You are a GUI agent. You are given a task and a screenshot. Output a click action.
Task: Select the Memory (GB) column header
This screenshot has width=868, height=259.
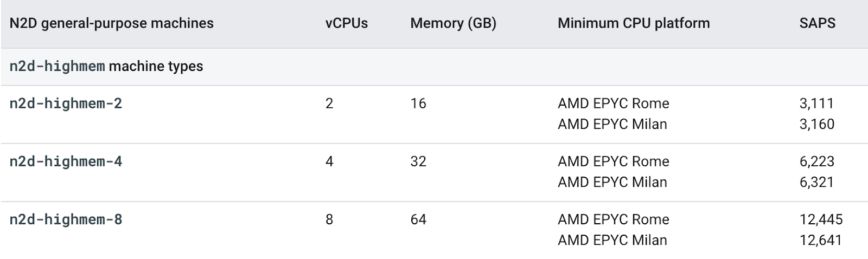(453, 23)
